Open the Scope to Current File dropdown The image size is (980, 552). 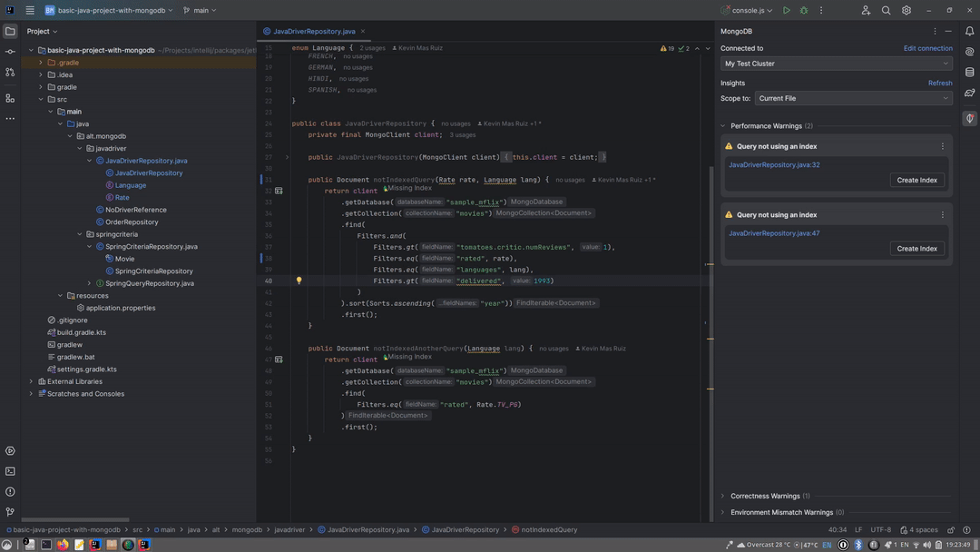click(x=853, y=98)
